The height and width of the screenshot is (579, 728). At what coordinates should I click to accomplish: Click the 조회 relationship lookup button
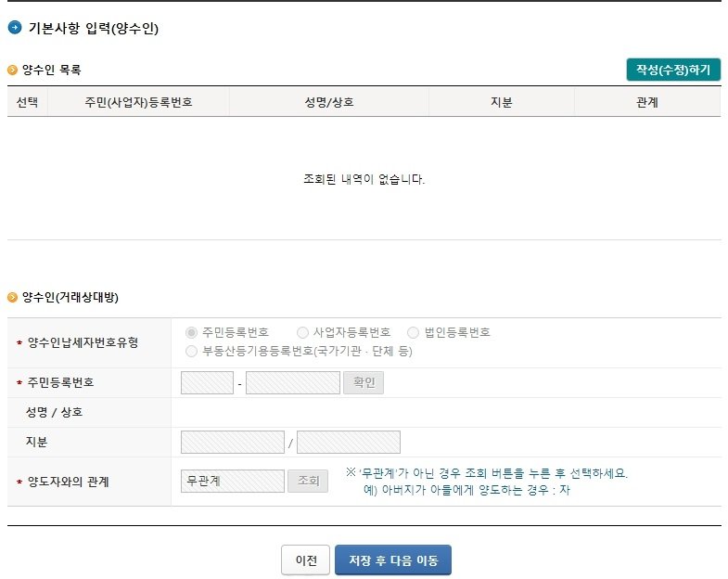pos(308,481)
